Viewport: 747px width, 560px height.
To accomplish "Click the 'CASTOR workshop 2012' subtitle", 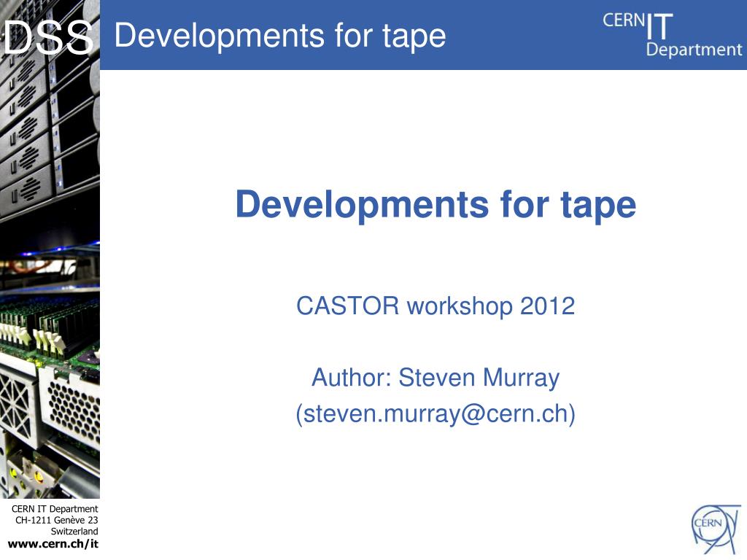I will click(x=436, y=306).
